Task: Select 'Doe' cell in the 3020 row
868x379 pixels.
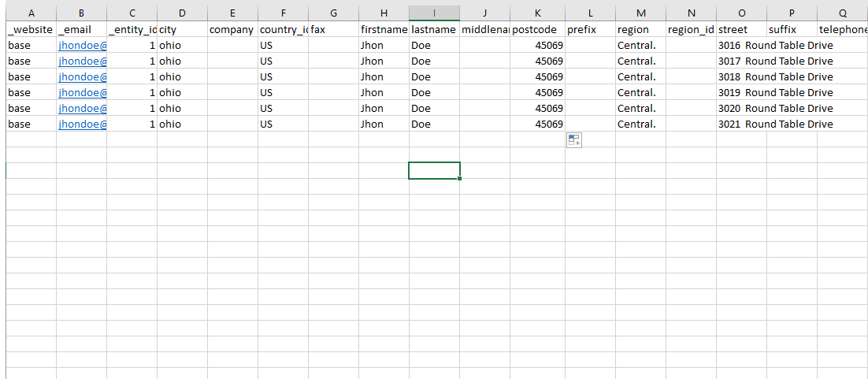Action: (434, 108)
